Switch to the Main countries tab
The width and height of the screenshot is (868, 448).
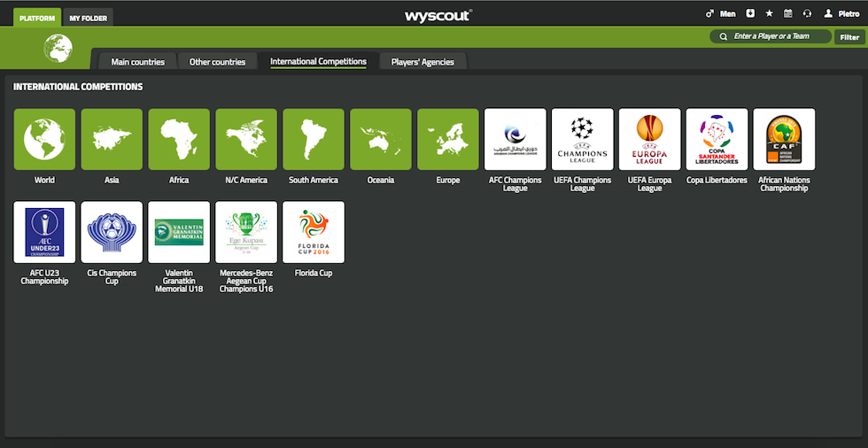coord(137,62)
